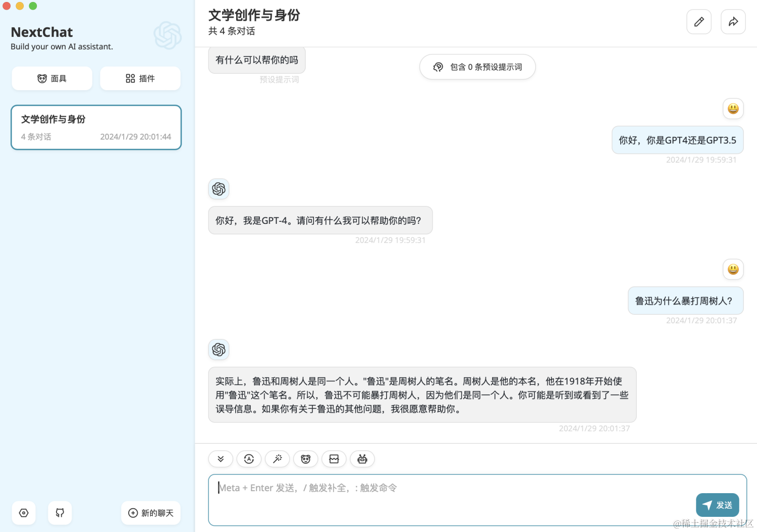The width and height of the screenshot is (757, 532).
Task: Toggle the auto theme icon in chat toolbar
Action: (x=249, y=459)
